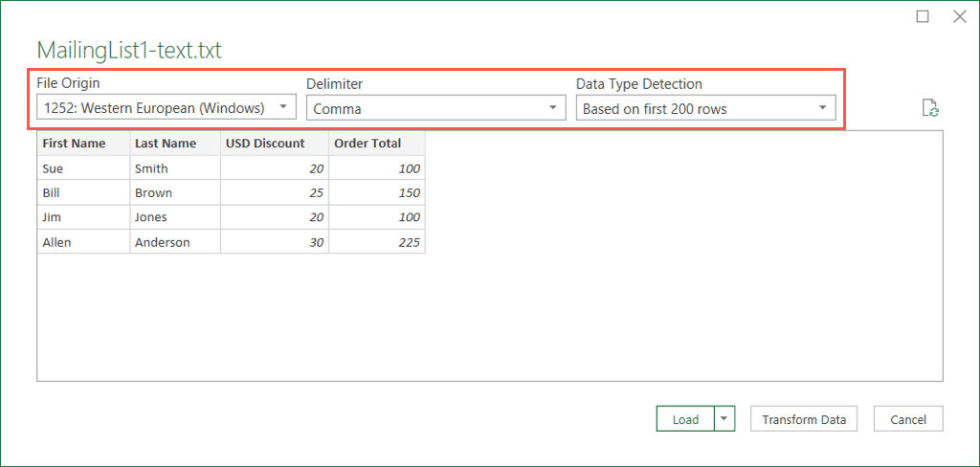
Task: Maximize the import dialog window
Action: point(923,16)
